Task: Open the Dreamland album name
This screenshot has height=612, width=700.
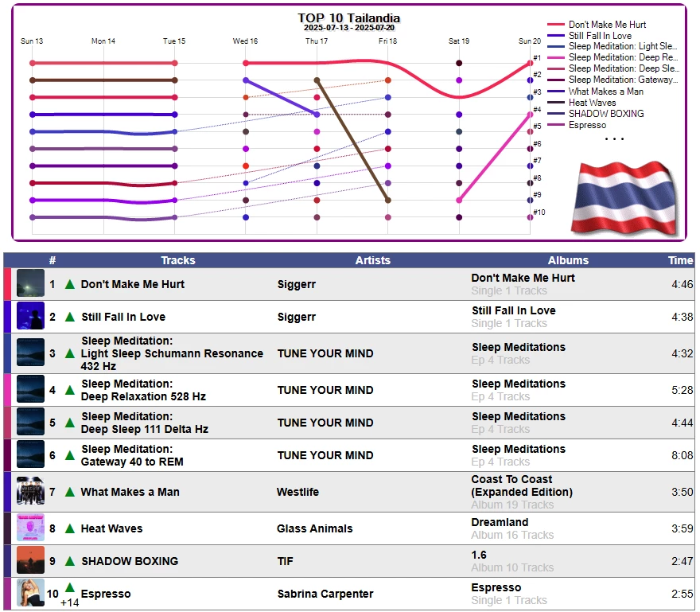Action: (x=500, y=522)
